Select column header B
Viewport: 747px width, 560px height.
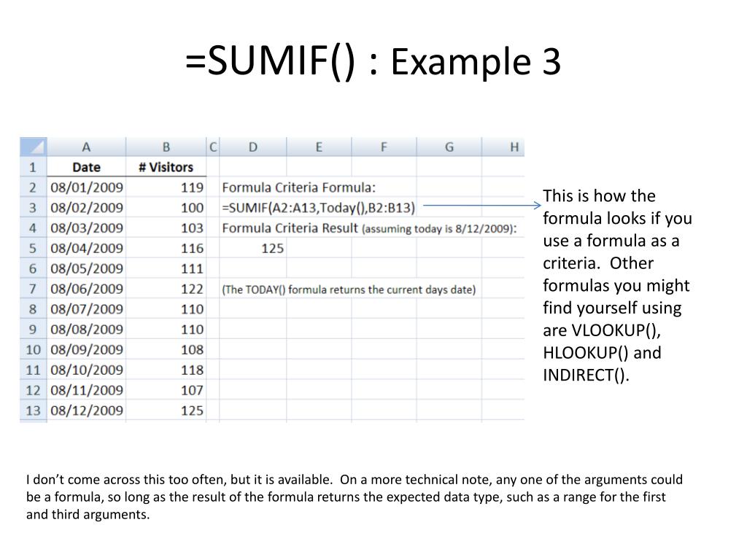[166, 147]
